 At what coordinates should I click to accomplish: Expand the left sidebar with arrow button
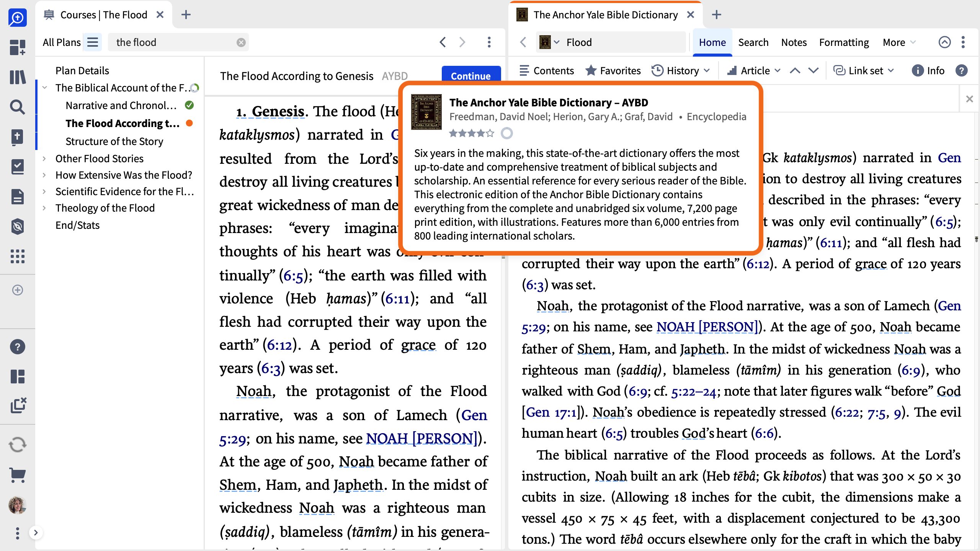coord(36,533)
